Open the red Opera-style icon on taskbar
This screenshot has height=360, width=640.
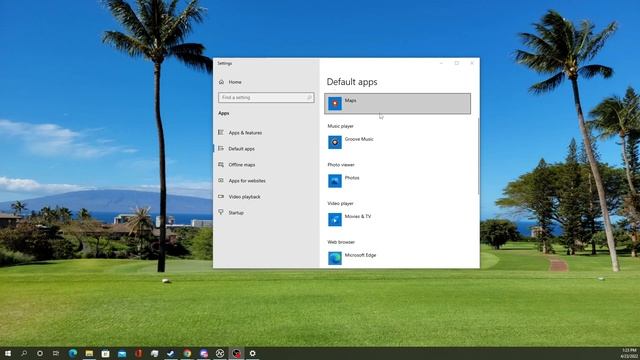[138, 353]
